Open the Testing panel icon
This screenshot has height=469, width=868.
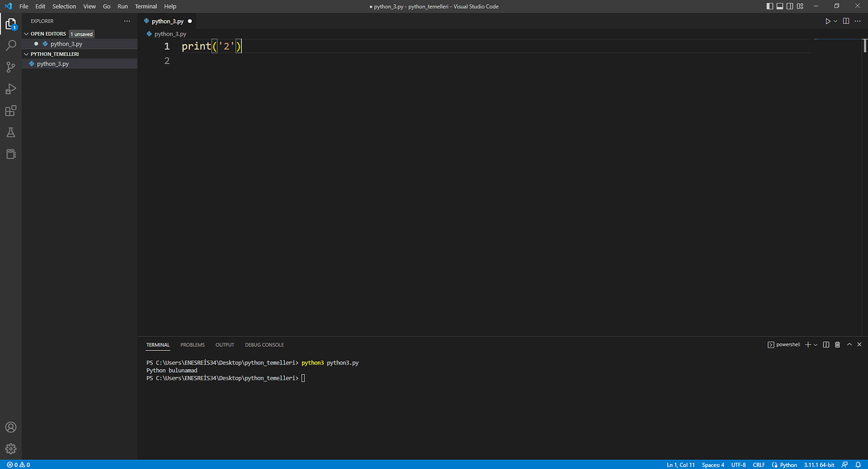(10, 132)
